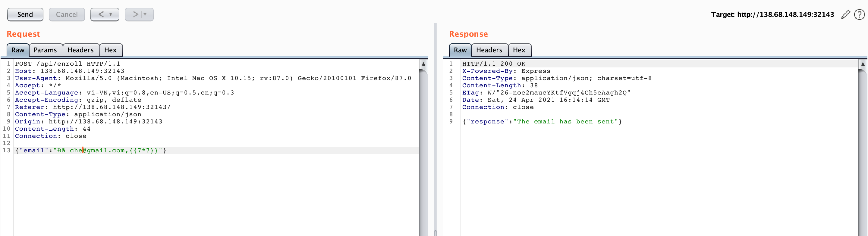This screenshot has height=236, width=868.
Task: Edit target with the pencil icon
Action: (x=846, y=14)
